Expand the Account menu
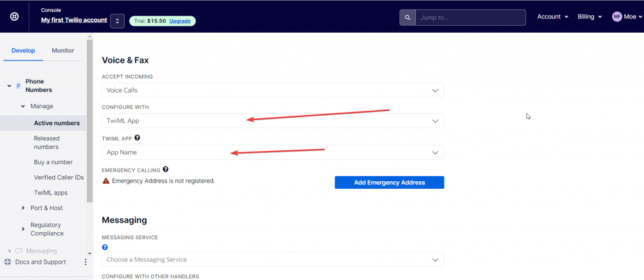644x280 pixels. 553,16
